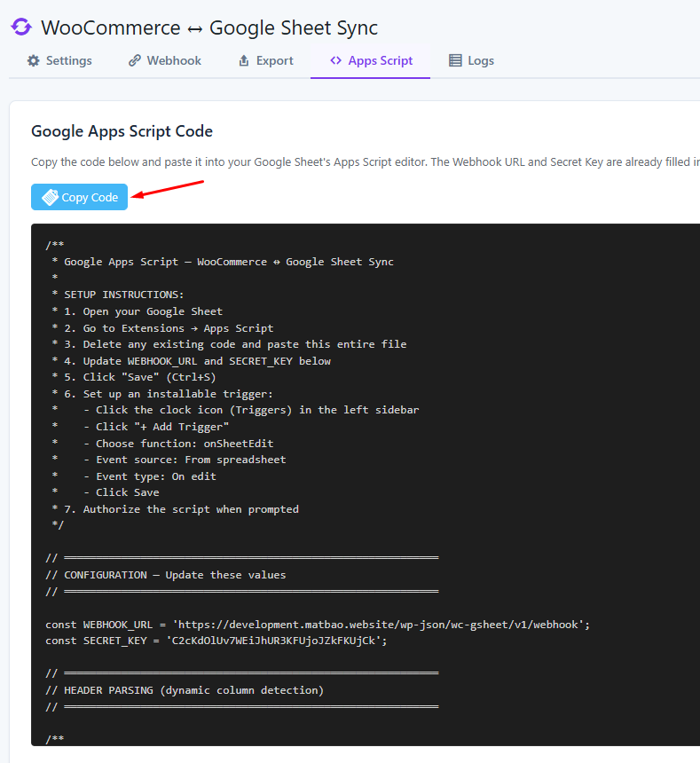
Task: Click the Google Apps Script Code heading
Action: pyautogui.click(x=122, y=131)
